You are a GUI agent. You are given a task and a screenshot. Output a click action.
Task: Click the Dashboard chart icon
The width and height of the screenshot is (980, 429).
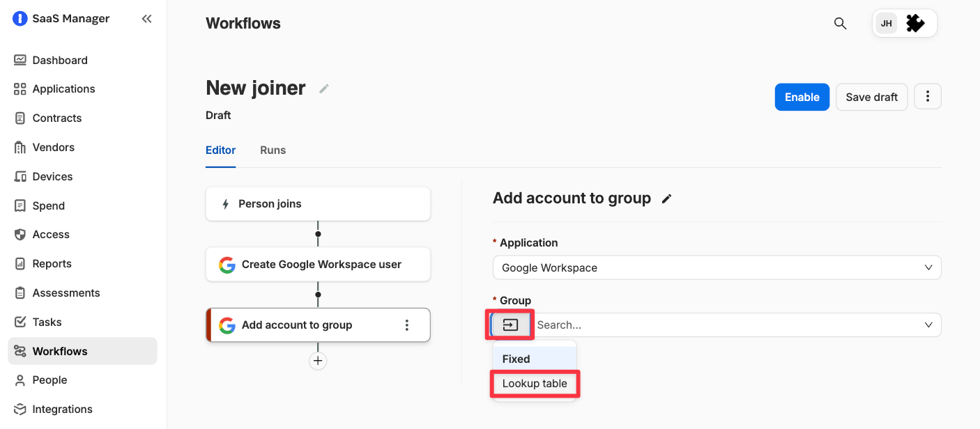(20, 60)
